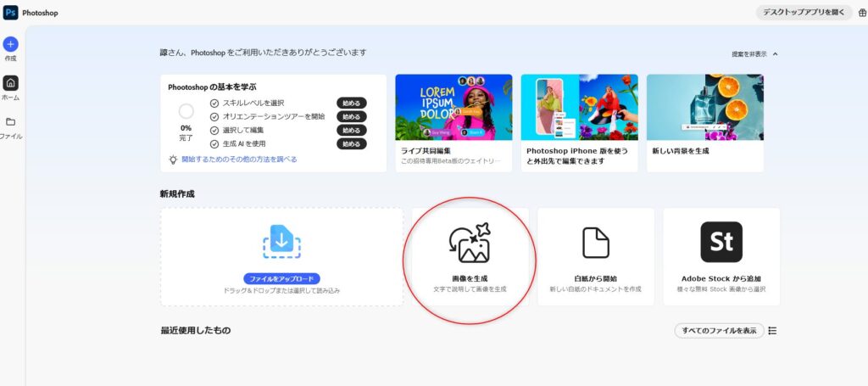The image size is (868, 386).
Task: Click 始める for スキルレベルを選択
Action: (352, 103)
